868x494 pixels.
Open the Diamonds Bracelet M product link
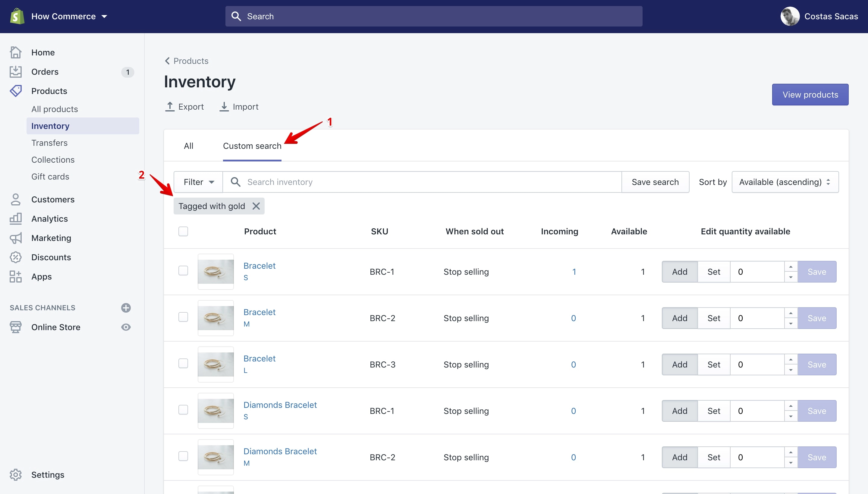[280, 451]
